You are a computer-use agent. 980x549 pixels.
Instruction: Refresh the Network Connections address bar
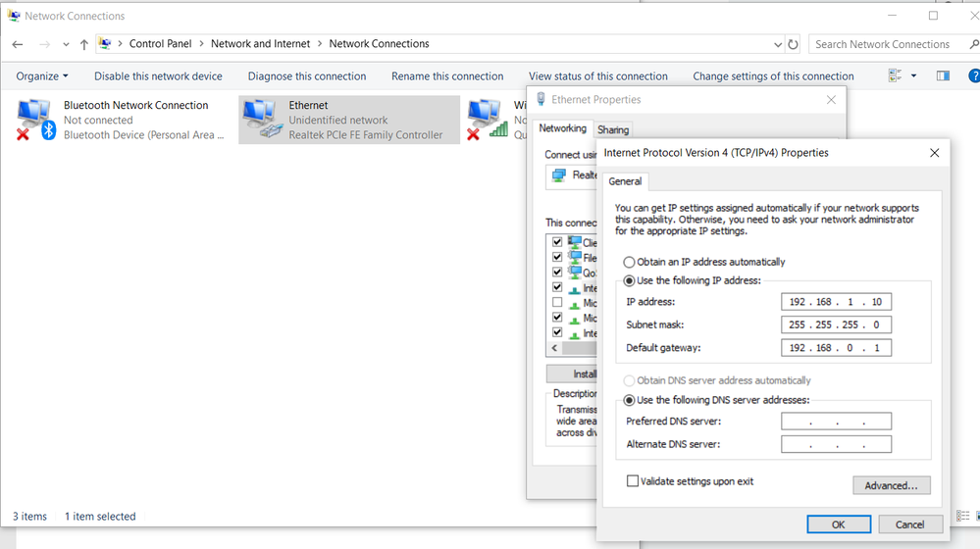pos(793,44)
